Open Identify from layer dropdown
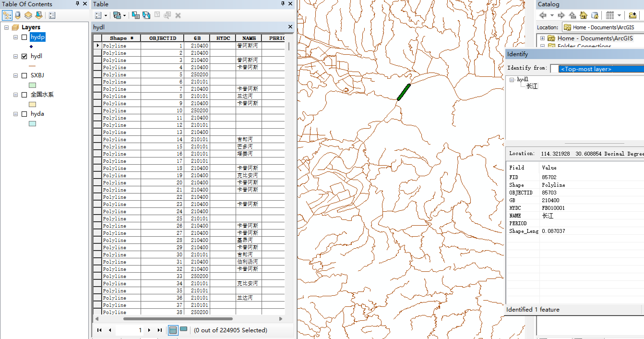The image size is (644, 339). coord(597,69)
